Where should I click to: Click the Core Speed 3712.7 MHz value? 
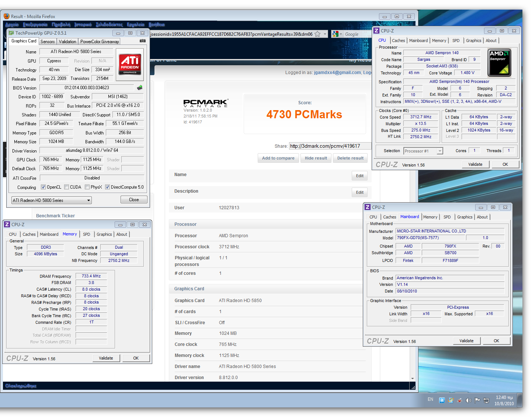click(421, 117)
